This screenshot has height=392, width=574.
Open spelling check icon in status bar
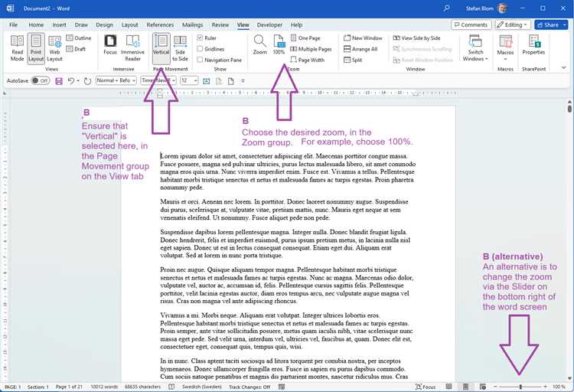click(x=171, y=387)
